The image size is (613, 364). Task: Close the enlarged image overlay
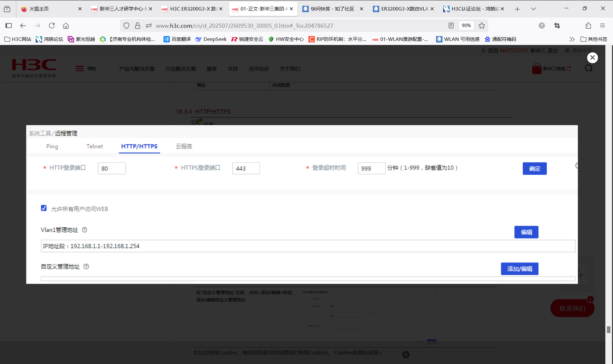(x=592, y=58)
